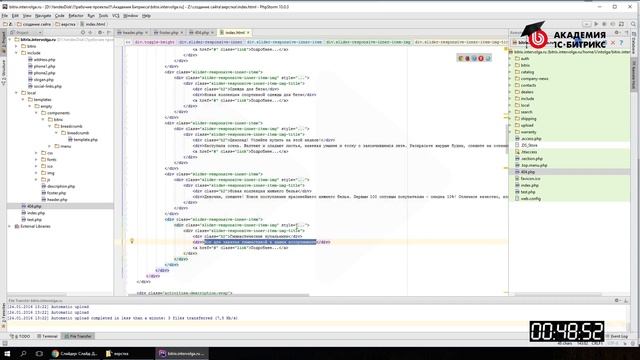Viewport: 640px width, 360px height.
Task: Open the Terminal tool window tab
Action: click(47, 336)
